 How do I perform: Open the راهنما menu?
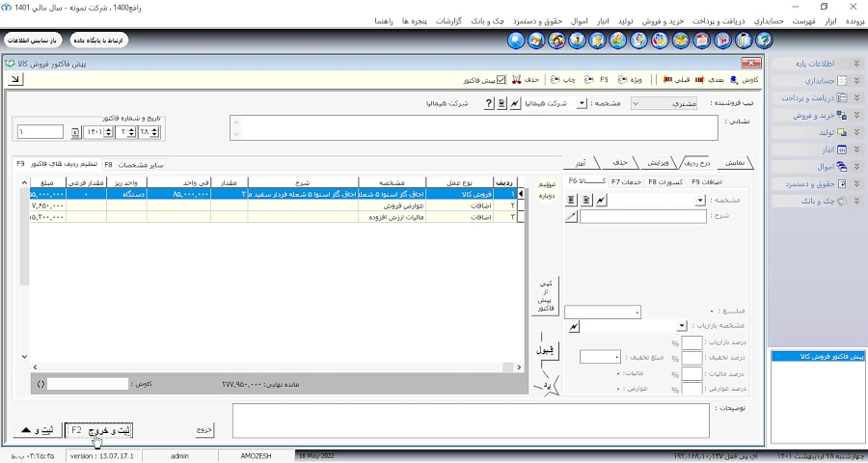pos(384,21)
